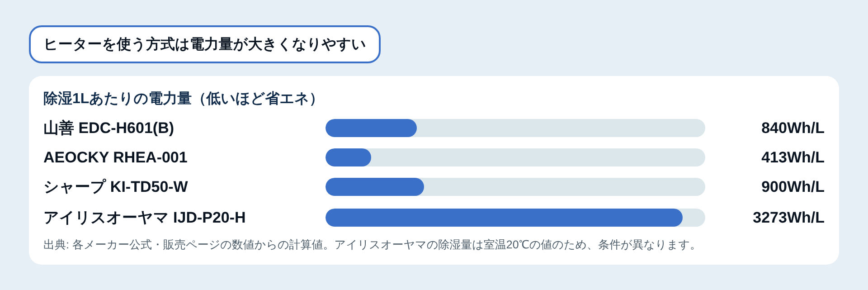The width and height of the screenshot is (868, 290).
Task: Click the 山善 EDC-H601(B) label
Action: click(x=108, y=128)
